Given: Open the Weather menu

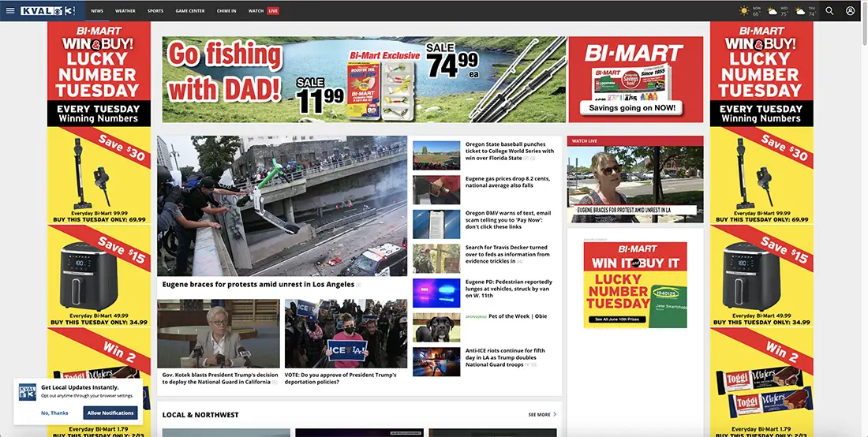Looking at the screenshot, I should pos(125,10).
